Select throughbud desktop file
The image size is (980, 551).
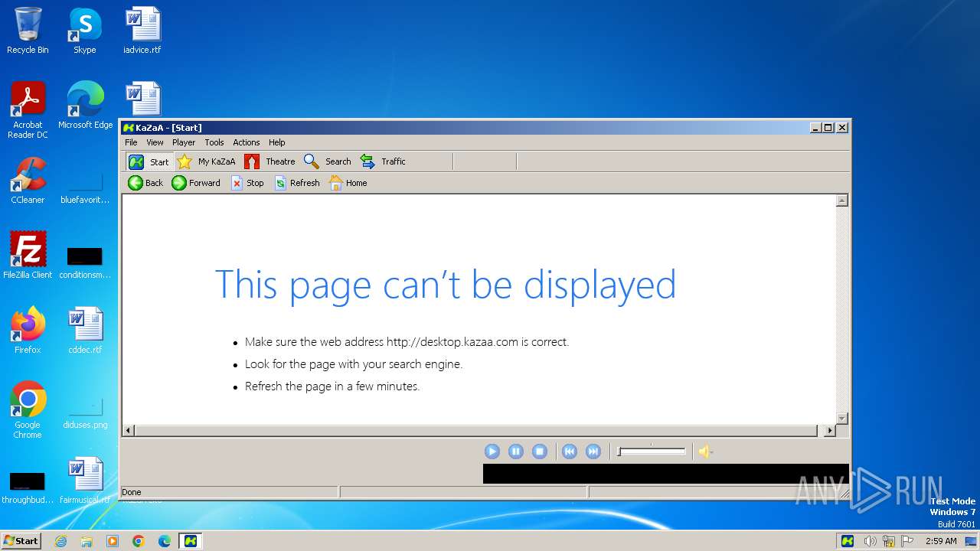click(x=28, y=487)
